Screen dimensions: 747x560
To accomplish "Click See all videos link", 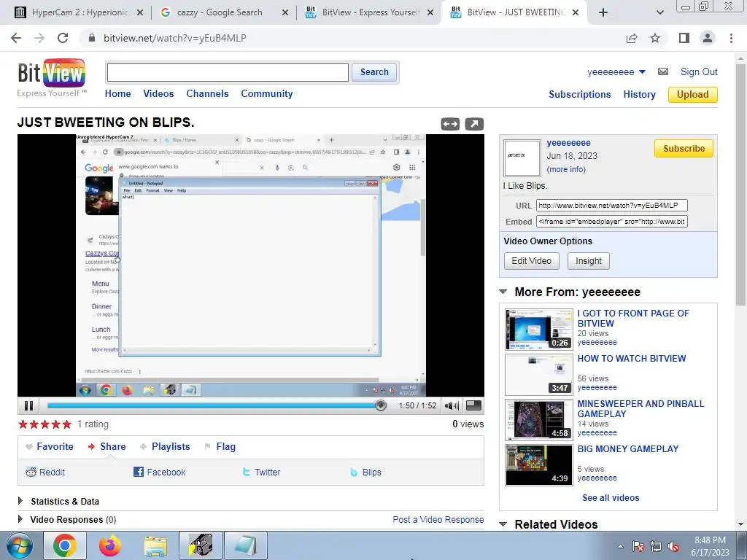I will pos(611,497).
